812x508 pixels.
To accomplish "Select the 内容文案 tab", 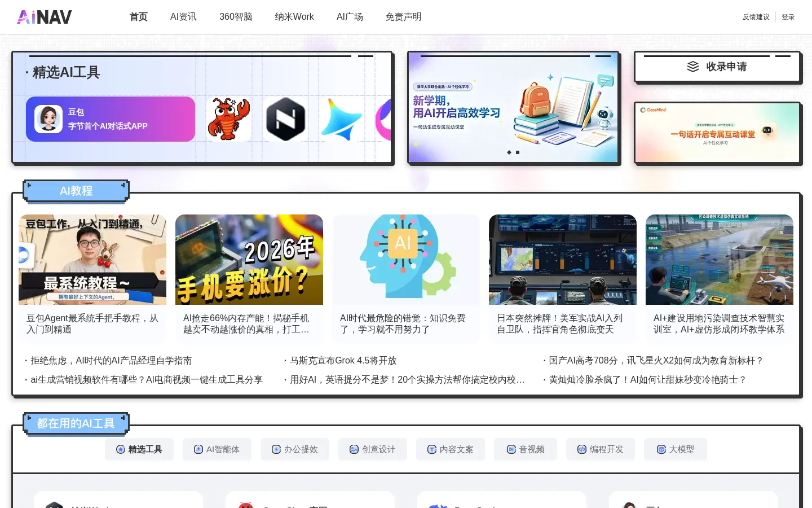I will click(451, 449).
